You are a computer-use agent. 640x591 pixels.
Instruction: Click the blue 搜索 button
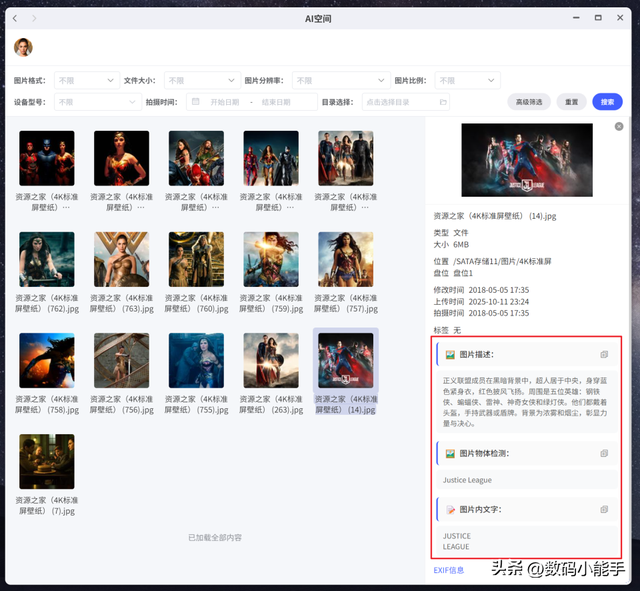point(607,102)
